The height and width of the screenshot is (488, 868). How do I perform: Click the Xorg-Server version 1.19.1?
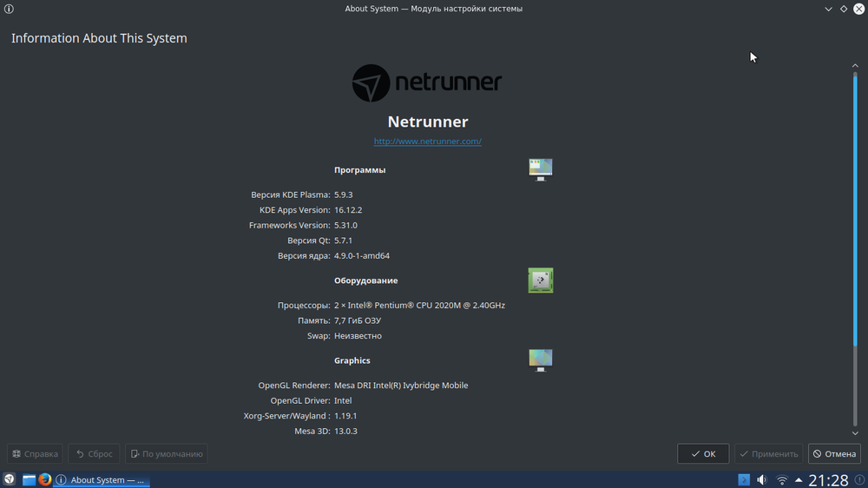[x=345, y=416]
